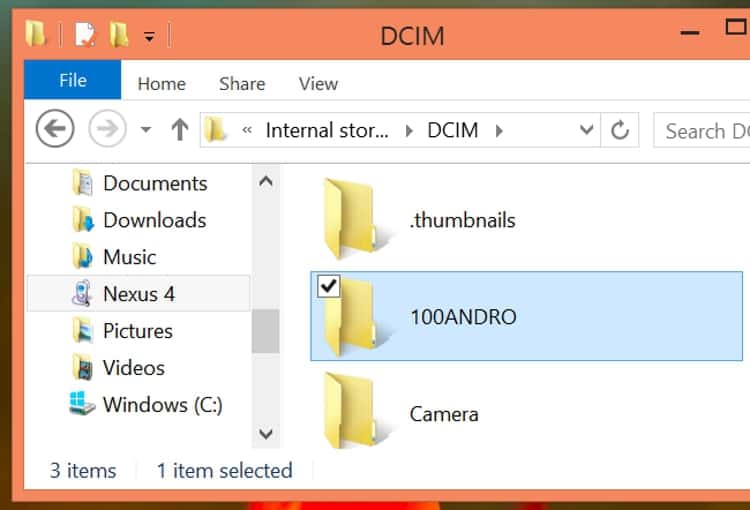The height and width of the screenshot is (510, 750).
Task: Switch to the Share ribbon tab
Action: 242,84
